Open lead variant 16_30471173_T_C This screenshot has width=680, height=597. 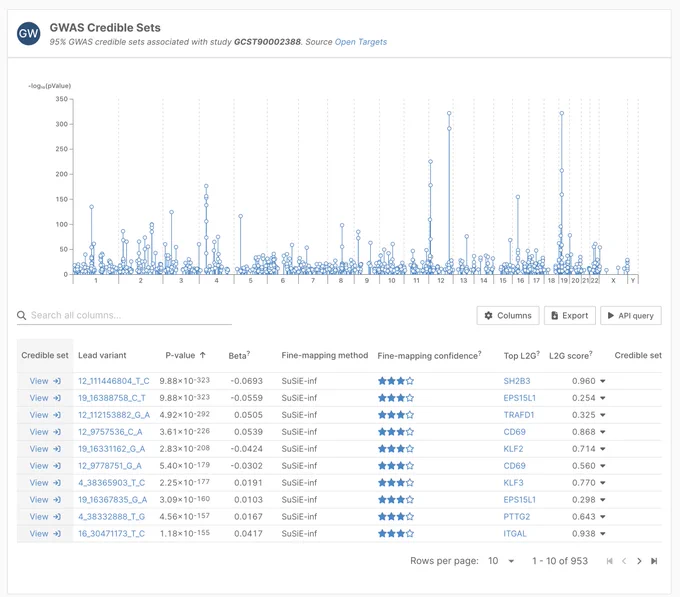[111, 533]
